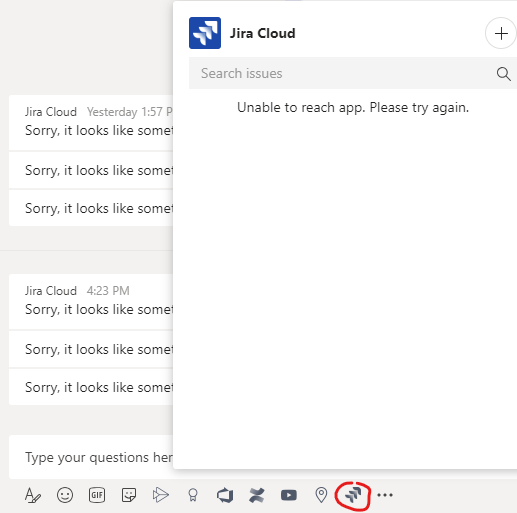The height and width of the screenshot is (513, 517).
Task: Click the 'Jira Cloud' panel title
Action: [x=263, y=33]
